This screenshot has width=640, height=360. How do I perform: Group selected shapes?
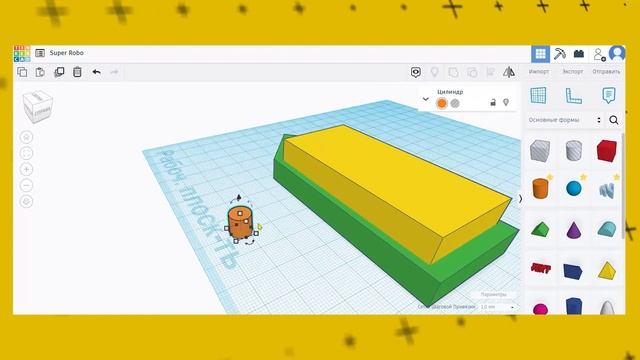(x=453, y=72)
